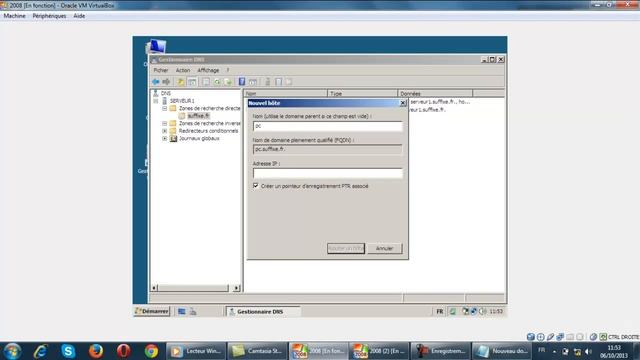Select Zones de recherche inversée folder
Image resolution: width=640 pixels, height=360 pixels.
pyautogui.click(x=209, y=123)
